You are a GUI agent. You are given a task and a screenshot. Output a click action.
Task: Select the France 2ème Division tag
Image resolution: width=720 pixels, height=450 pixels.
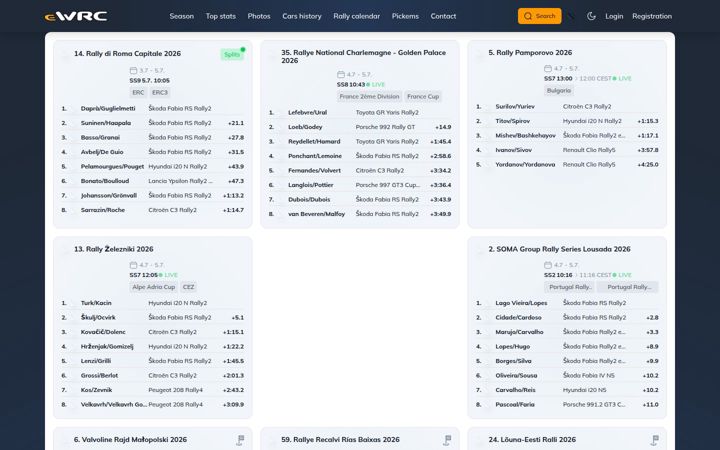pyautogui.click(x=369, y=96)
